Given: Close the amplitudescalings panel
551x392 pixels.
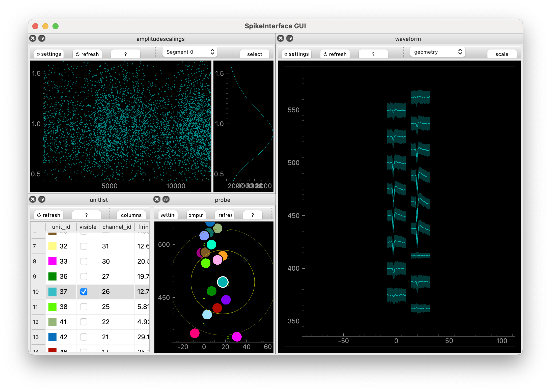Looking at the screenshot, I should pyautogui.click(x=33, y=39).
